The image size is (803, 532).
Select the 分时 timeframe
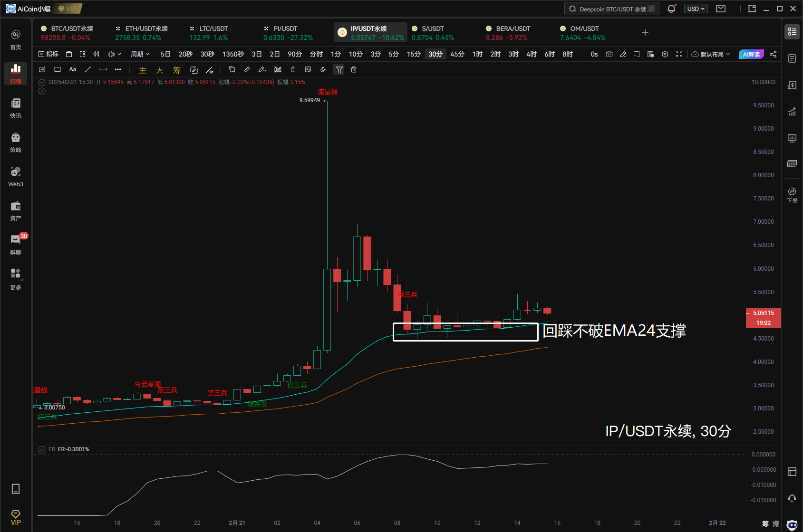pyautogui.click(x=316, y=54)
